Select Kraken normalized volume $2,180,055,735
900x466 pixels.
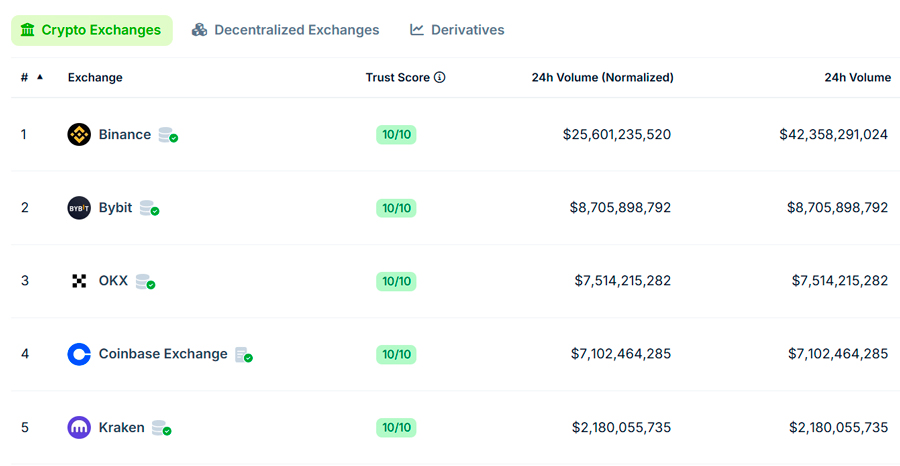tap(622, 428)
